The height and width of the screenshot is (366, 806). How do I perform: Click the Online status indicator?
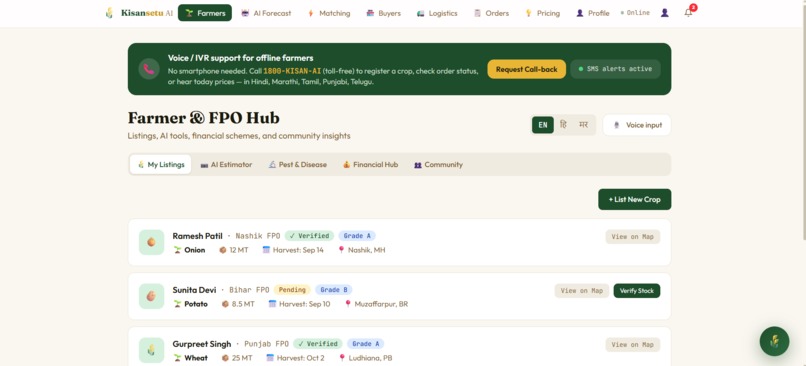635,13
